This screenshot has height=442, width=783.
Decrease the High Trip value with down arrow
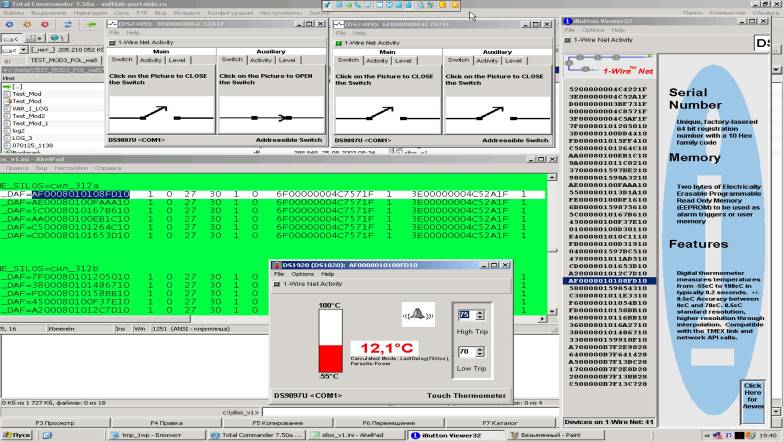[x=480, y=318]
